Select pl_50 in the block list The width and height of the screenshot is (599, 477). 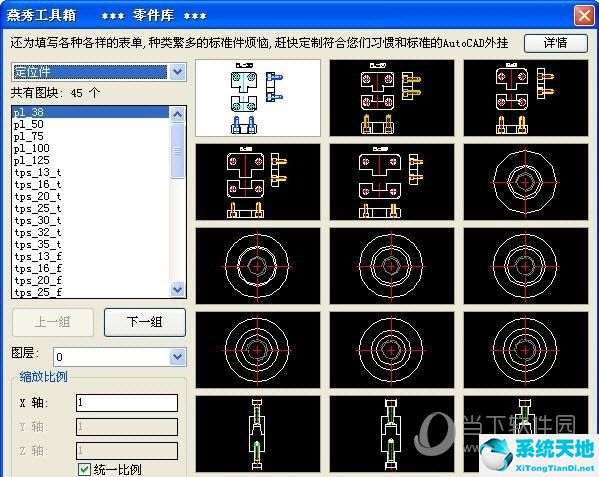point(91,124)
